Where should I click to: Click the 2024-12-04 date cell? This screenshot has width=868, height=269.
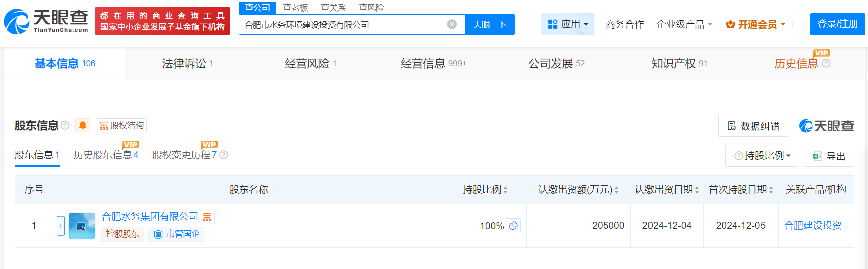667,226
